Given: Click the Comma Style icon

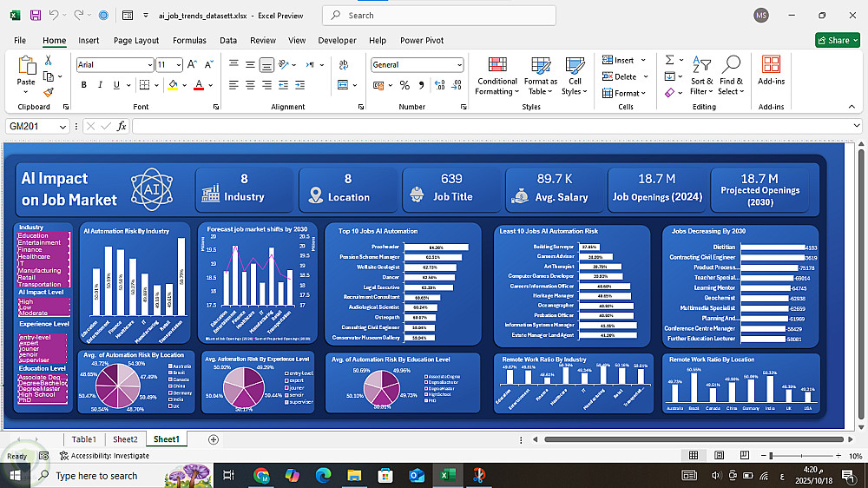Looking at the screenshot, I should pos(421,85).
